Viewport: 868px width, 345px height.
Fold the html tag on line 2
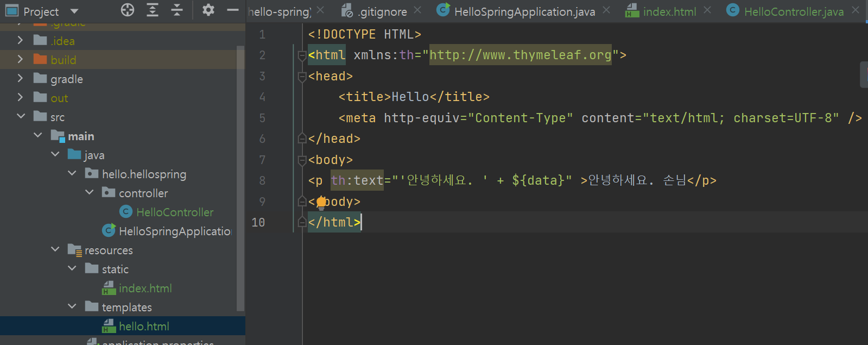(302, 55)
